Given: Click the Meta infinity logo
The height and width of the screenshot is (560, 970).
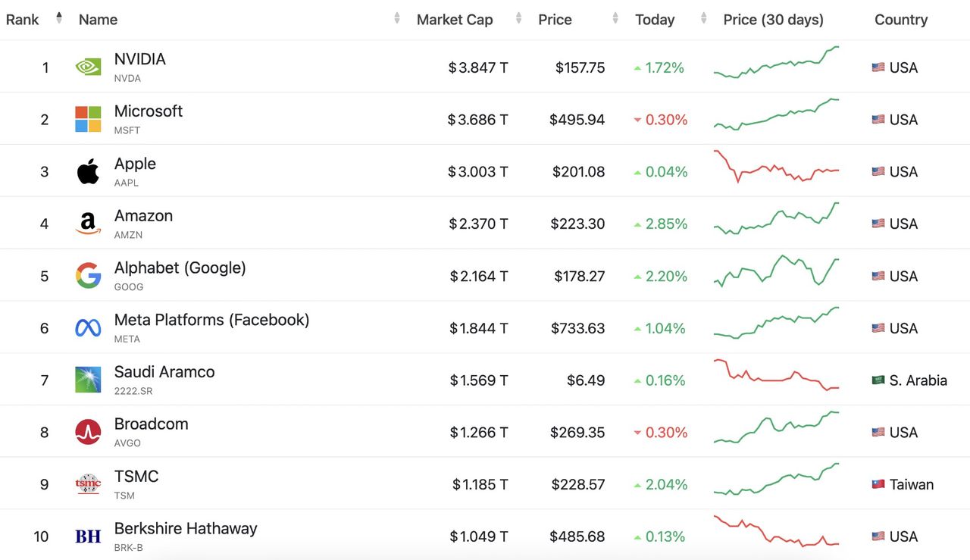Looking at the screenshot, I should pyautogui.click(x=88, y=328).
